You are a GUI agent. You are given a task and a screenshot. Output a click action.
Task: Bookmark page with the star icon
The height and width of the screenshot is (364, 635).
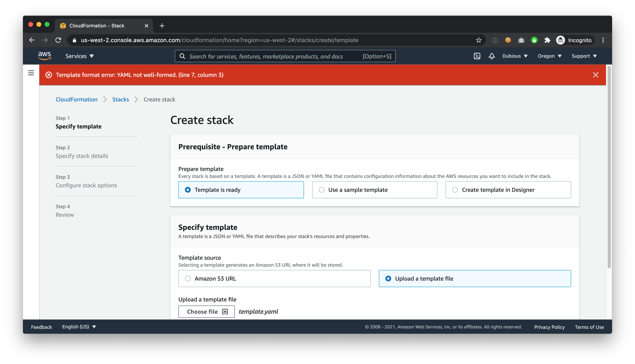479,40
